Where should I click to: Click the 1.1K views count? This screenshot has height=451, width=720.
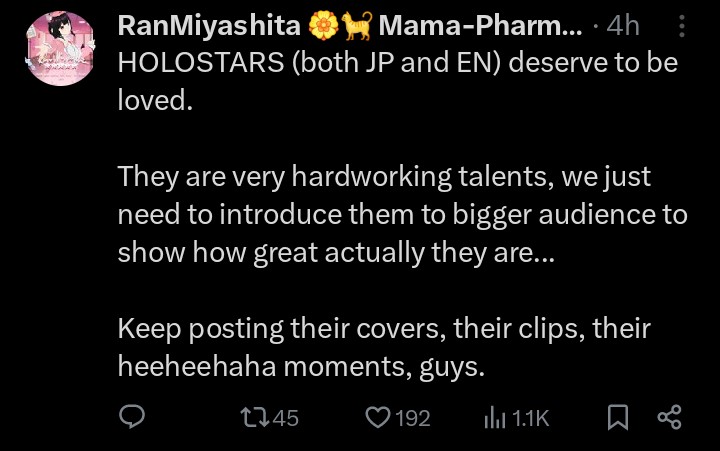pos(530,418)
